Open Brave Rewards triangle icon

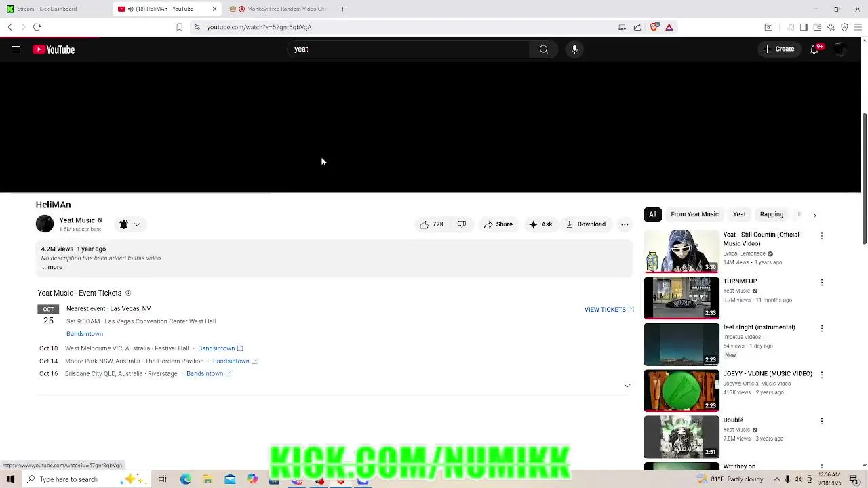coord(669,27)
